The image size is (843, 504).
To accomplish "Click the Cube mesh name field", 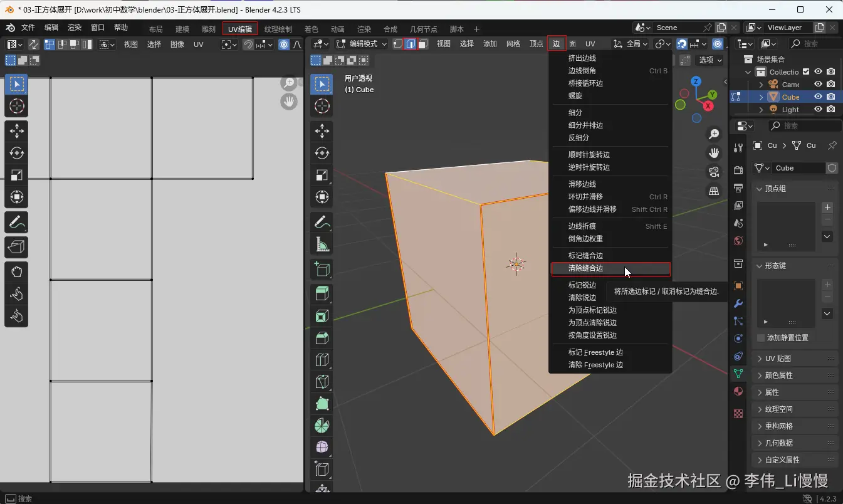I will tap(798, 168).
